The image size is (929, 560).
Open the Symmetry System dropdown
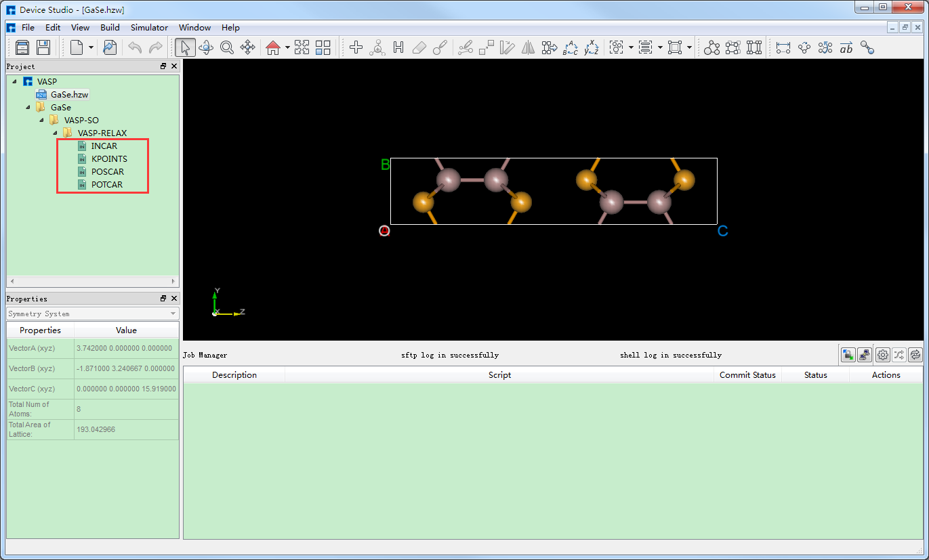pyautogui.click(x=93, y=314)
